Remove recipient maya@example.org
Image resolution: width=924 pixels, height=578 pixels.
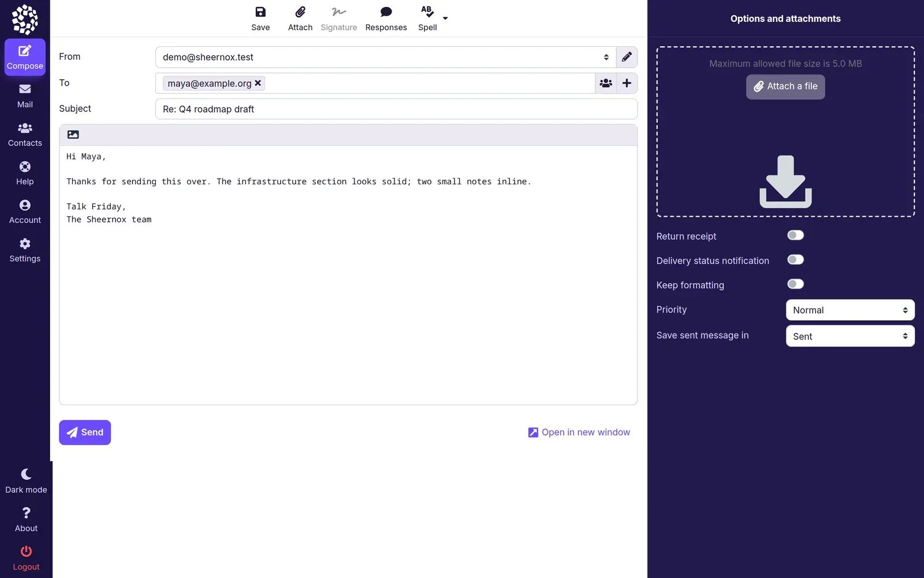pos(258,83)
